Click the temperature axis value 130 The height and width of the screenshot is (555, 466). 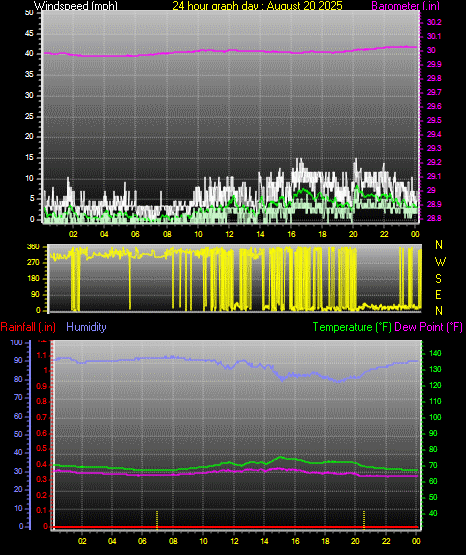(435, 370)
